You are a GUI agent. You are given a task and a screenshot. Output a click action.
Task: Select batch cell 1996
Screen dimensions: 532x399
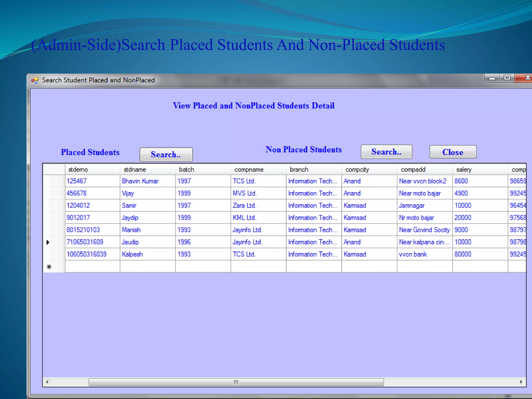point(203,242)
